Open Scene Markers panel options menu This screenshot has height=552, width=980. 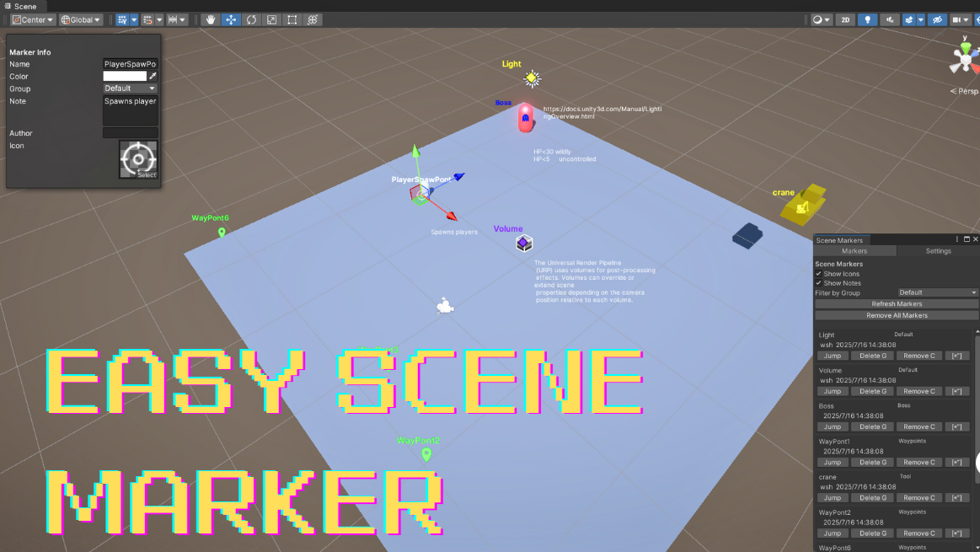tap(957, 239)
